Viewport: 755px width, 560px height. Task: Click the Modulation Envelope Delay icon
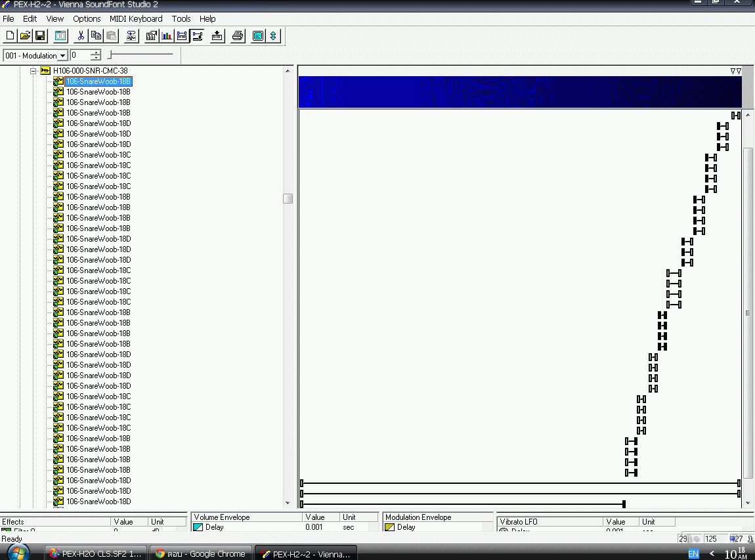(x=389, y=527)
